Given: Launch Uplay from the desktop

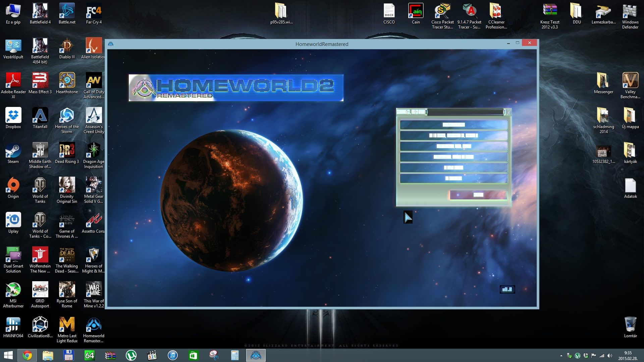Looking at the screenshot, I should coord(13,223).
